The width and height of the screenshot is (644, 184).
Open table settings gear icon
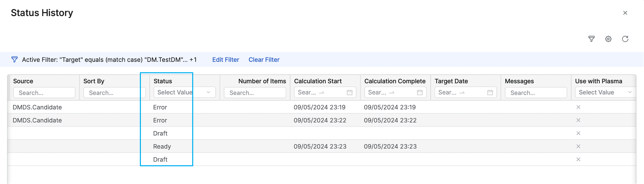[x=608, y=39]
